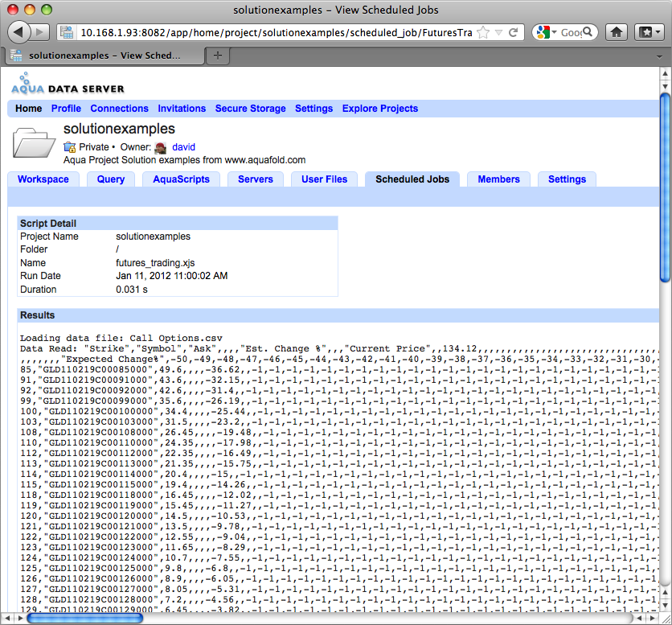Open the bookmarks toolbar button
The height and width of the screenshot is (625, 672).
[649, 32]
